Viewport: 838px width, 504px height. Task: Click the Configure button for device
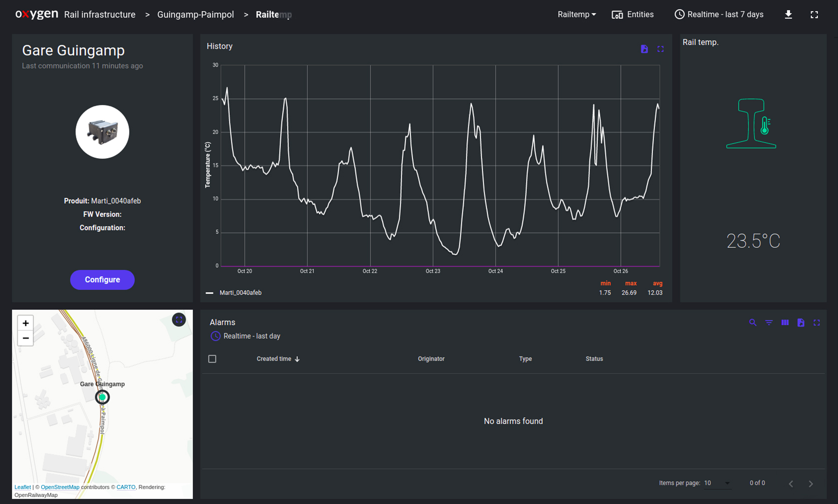(x=102, y=279)
